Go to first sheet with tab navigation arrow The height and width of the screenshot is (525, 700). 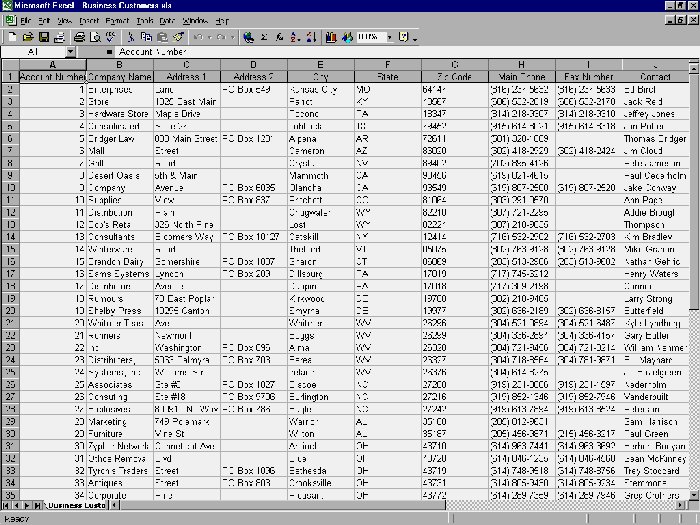7,505
